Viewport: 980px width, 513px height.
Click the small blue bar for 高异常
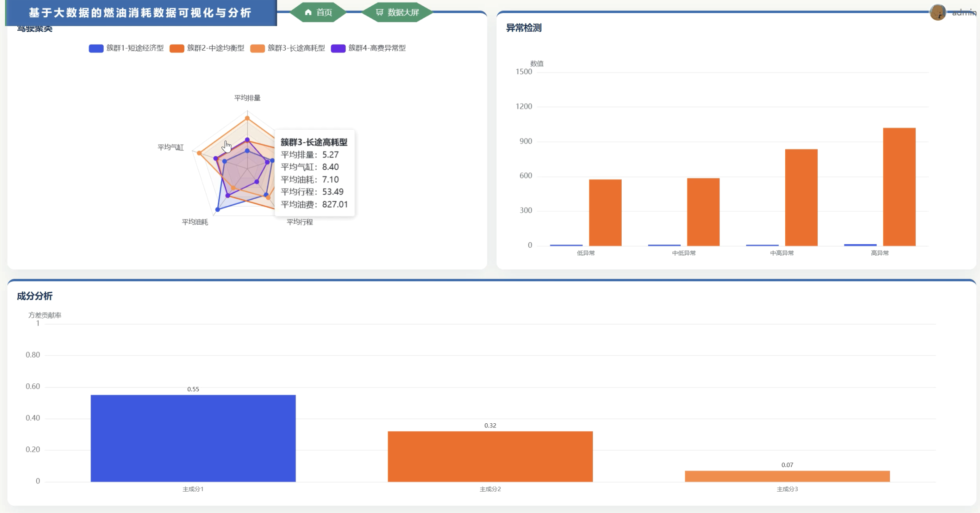860,245
